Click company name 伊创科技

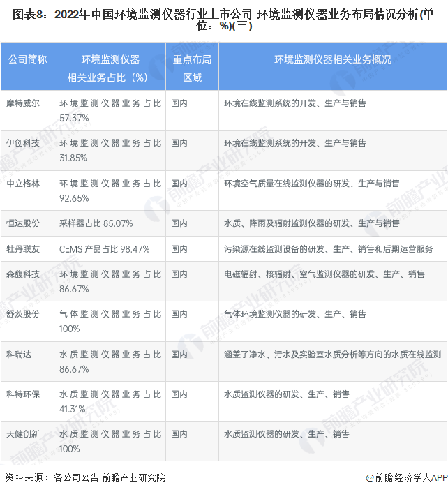23,143
